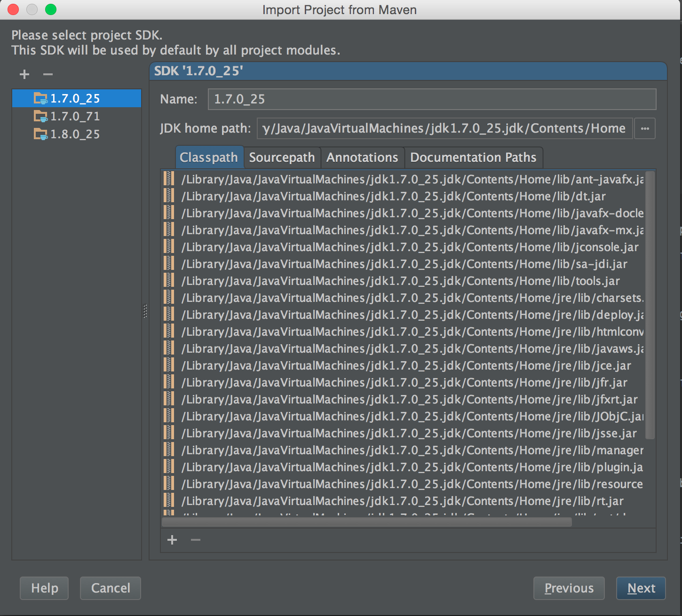Open the Annotations tab
Image resolution: width=682 pixels, height=616 pixels.
pyautogui.click(x=362, y=157)
